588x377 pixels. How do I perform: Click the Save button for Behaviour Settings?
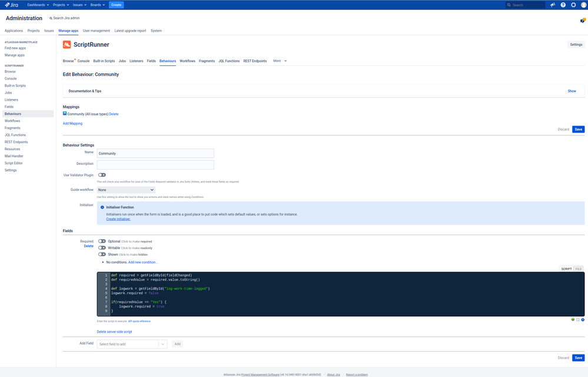(x=577, y=358)
